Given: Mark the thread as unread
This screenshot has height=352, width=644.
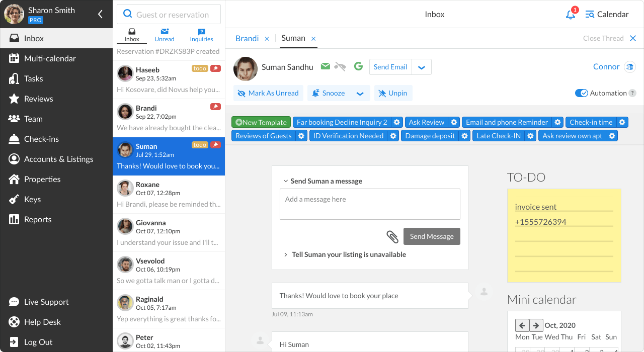Looking at the screenshot, I should point(268,93).
